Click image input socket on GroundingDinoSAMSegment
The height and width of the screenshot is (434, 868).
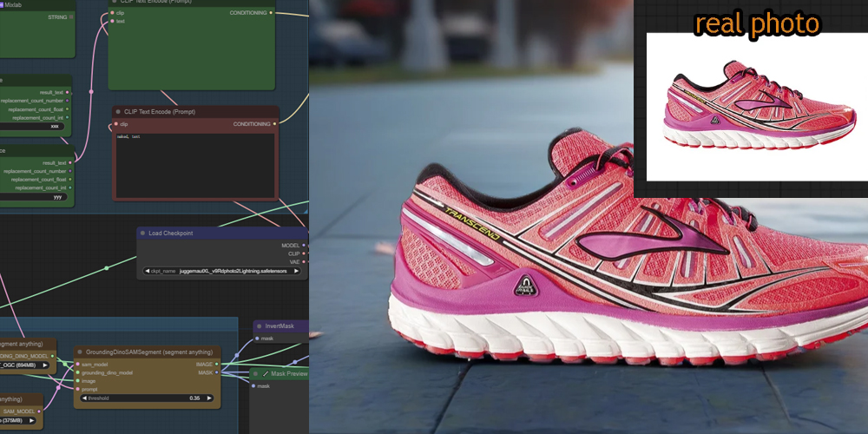click(77, 381)
